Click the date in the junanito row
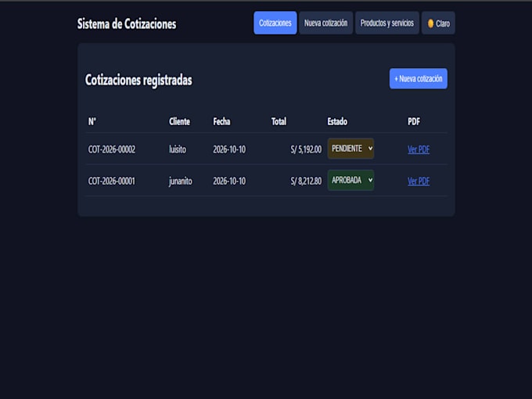532x399 pixels. (x=229, y=182)
